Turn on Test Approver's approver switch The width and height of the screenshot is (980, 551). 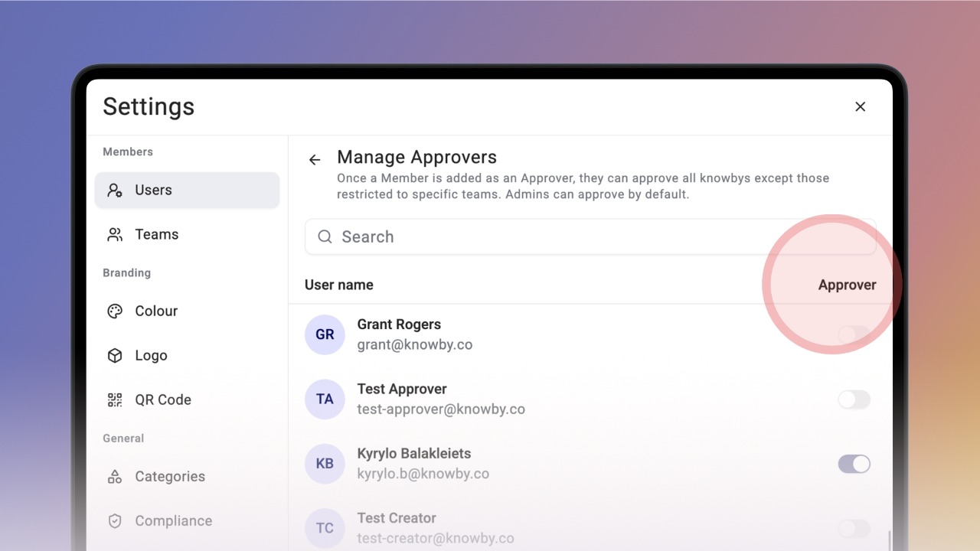[x=854, y=399]
